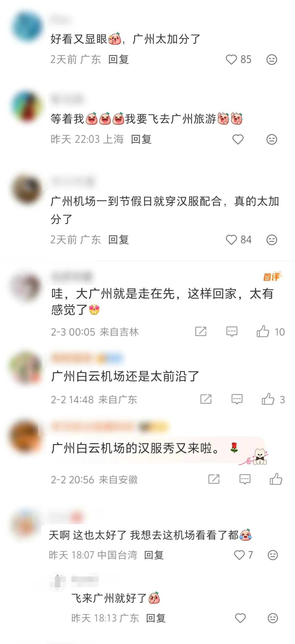Reply to the Shanghai 22:03 comment
This screenshot has width=295, height=644.
point(141,139)
